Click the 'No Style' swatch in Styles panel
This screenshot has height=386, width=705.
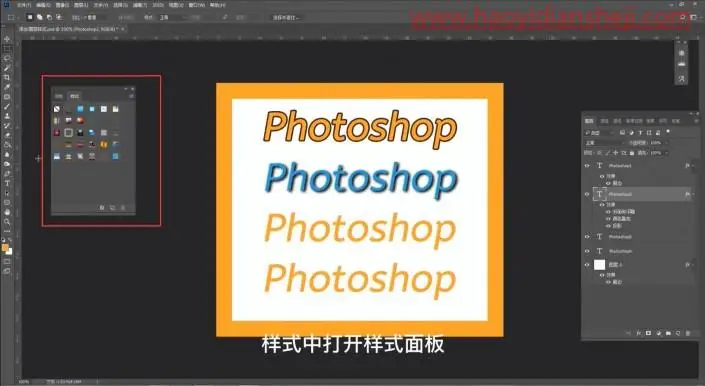(x=57, y=109)
